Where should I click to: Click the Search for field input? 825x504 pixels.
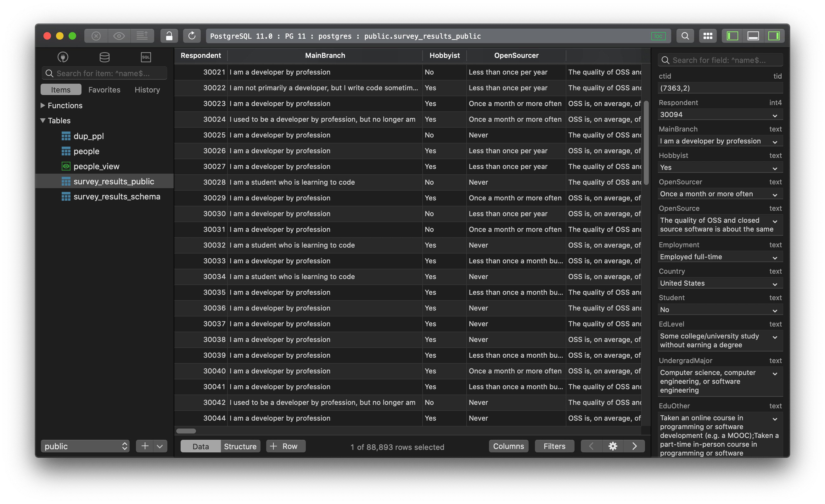(723, 60)
